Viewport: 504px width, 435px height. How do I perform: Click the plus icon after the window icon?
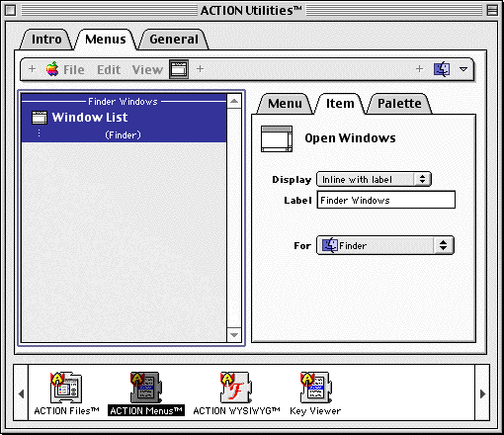click(x=200, y=69)
